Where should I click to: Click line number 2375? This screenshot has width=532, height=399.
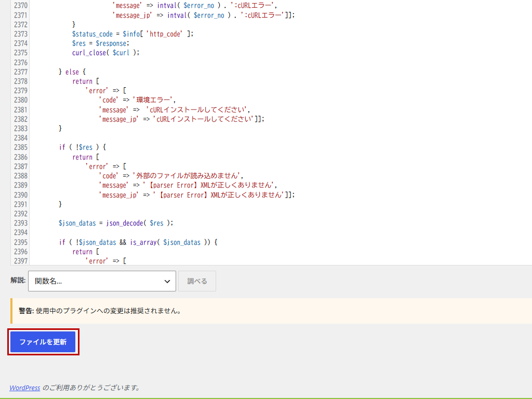pos(21,52)
